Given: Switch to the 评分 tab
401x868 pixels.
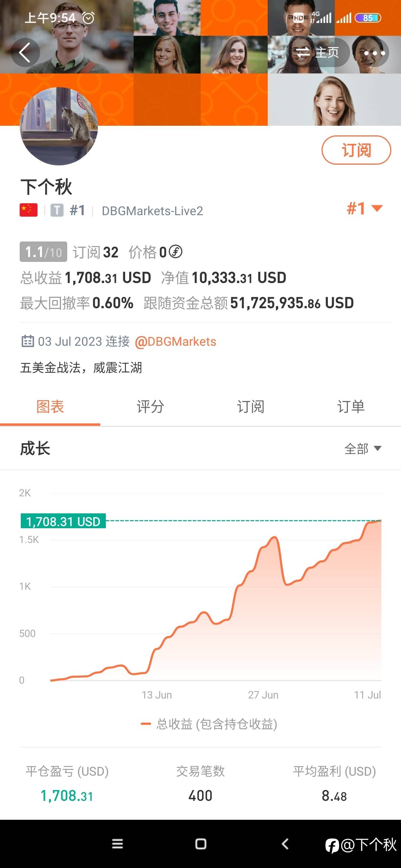Looking at the screenshot, I should [x=150, y=407].
